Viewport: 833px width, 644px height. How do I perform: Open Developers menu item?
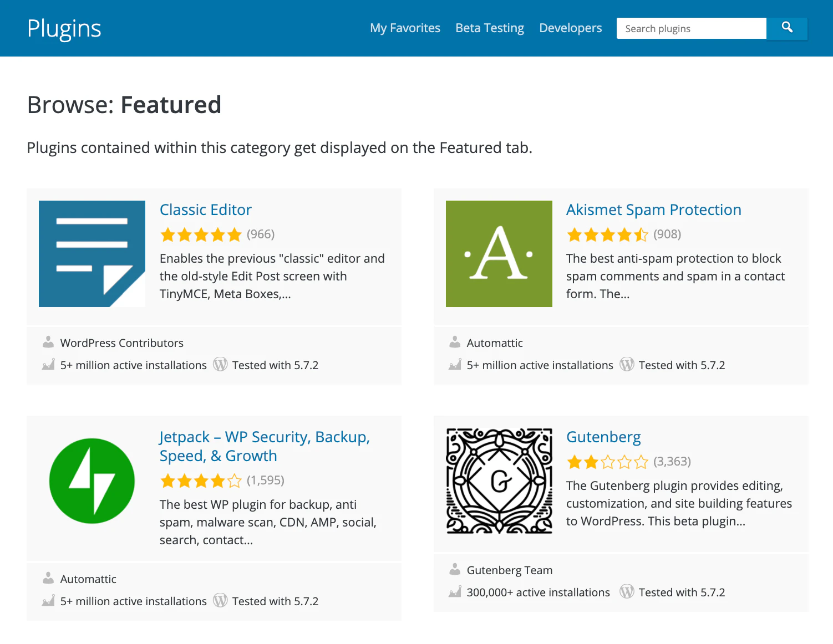[x=570, y=28]
